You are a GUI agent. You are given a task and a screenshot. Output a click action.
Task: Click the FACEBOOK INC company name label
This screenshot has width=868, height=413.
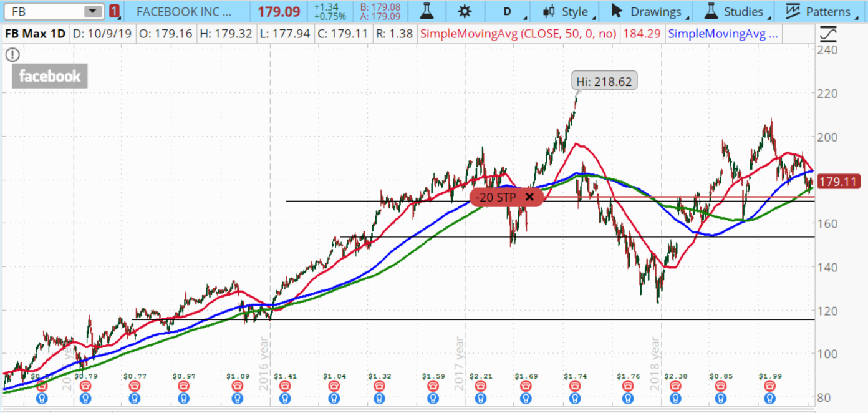tap(184, 11)
